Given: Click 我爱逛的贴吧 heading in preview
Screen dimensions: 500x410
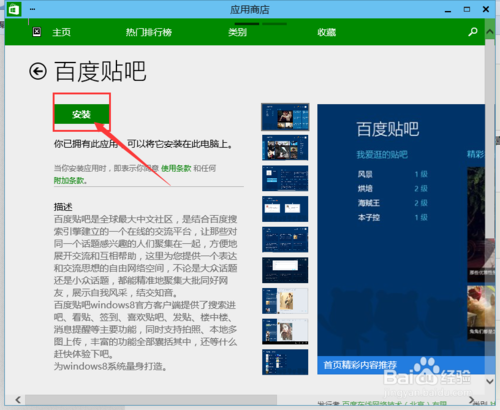Looking at the screenshot, I should coord(382,155).
